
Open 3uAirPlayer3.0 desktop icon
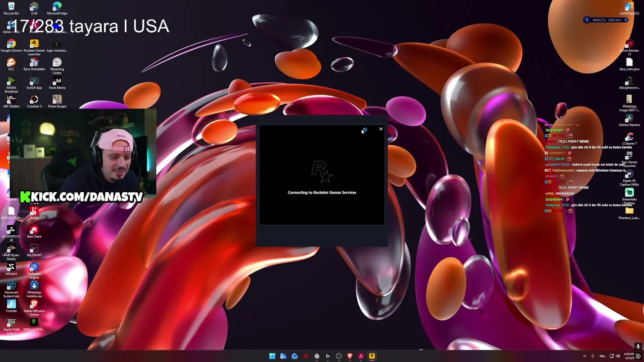pos(629,9)
